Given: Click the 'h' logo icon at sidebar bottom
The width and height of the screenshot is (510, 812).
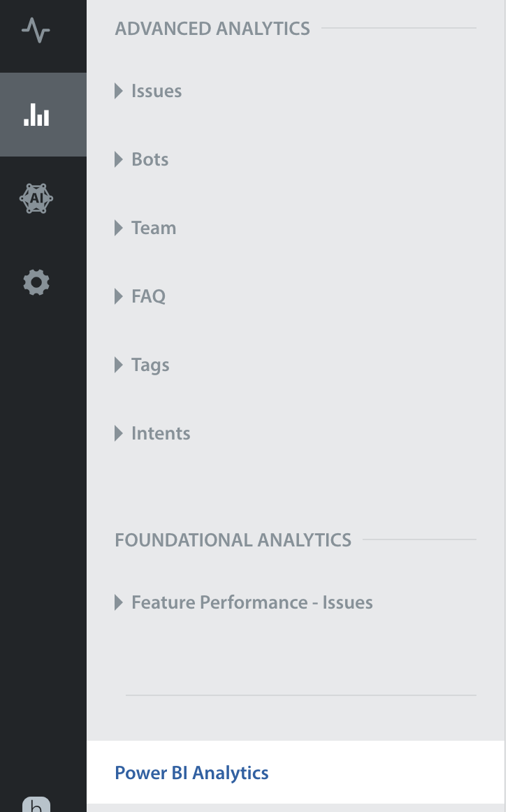Looking at the screenshot, I should (36, 804).
